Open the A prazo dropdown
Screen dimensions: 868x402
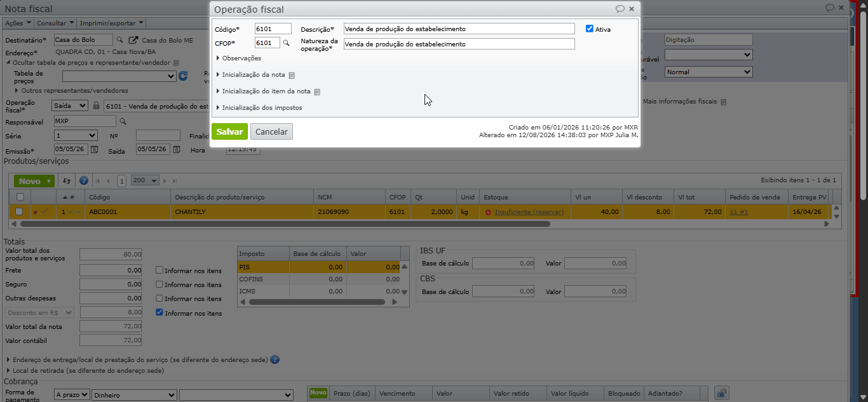tap(72, 395)
